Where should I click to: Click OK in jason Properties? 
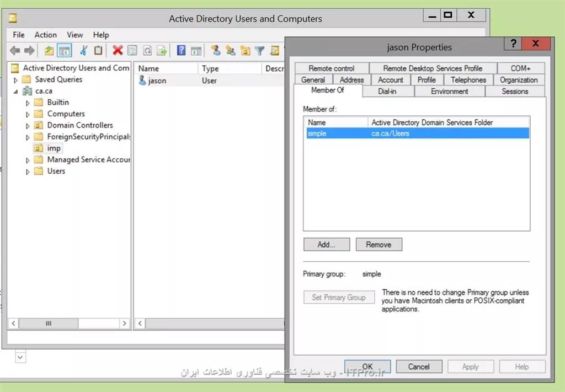[x=367, y=367]
